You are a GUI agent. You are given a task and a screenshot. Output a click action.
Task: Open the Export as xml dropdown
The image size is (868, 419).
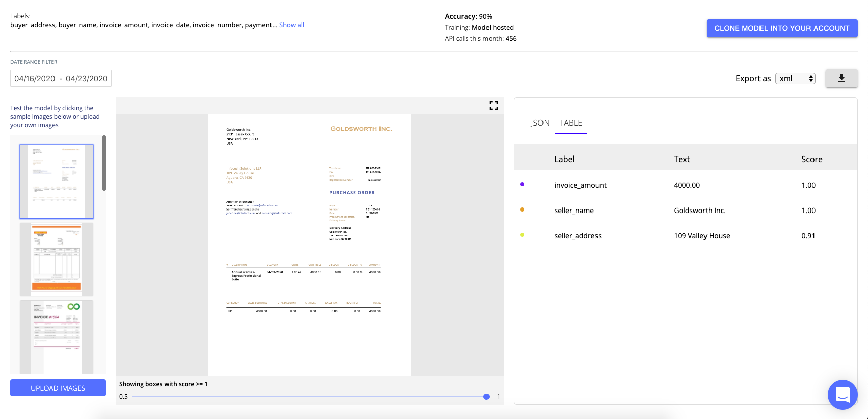(795, 78)
